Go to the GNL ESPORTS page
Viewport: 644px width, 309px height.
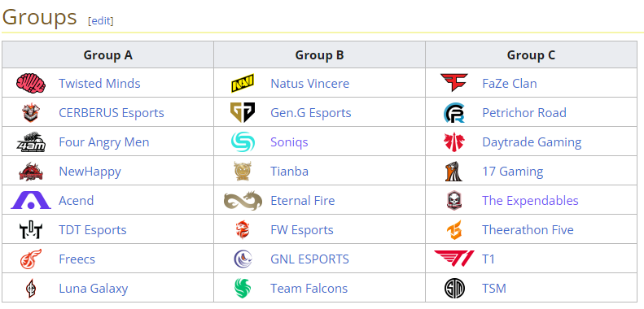coord(309,259)
